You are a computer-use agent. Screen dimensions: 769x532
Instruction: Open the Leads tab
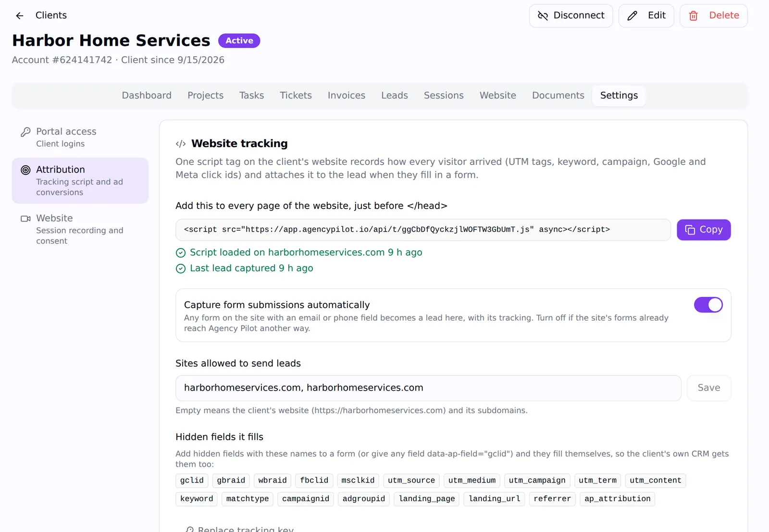click(x=395, y=96)
